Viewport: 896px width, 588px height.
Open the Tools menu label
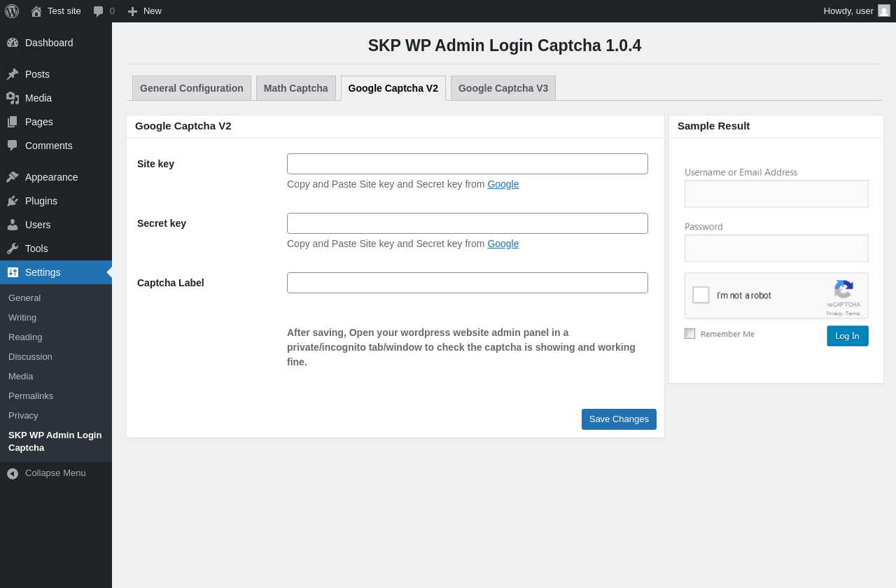click(36, 248)
